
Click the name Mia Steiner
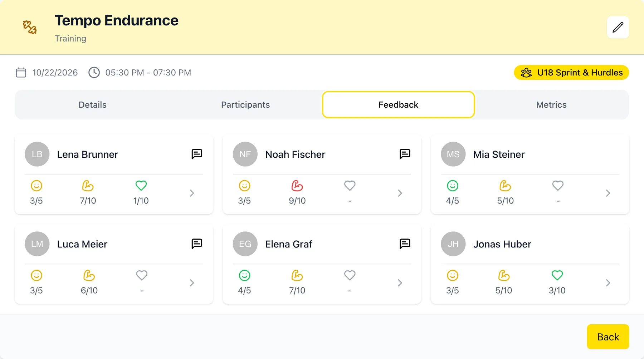pos(499,154)
